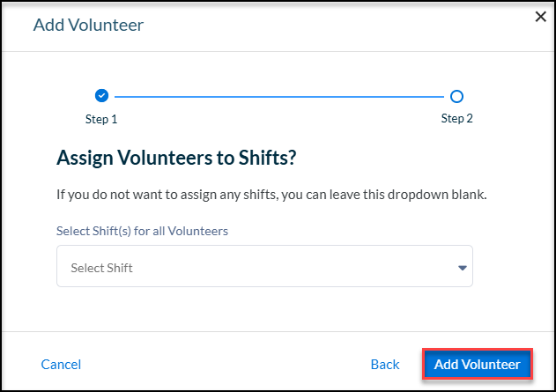The image size is (556, 392).
Task: Click the word Shifts? in the heading
Action: 267,158
